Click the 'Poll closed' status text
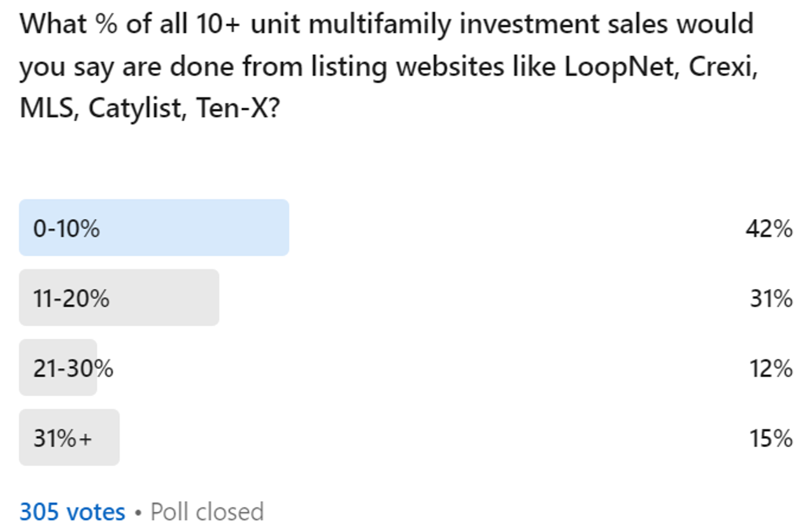Viewport: 812px width, 531px height. point(207,512)
